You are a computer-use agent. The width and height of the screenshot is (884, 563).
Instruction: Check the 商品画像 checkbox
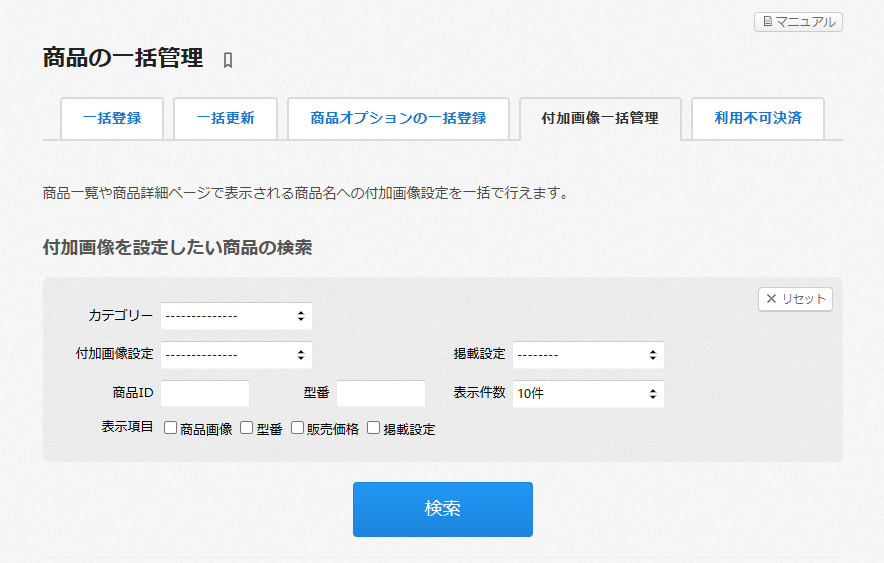pyautogui.click(x=170, y=428)
